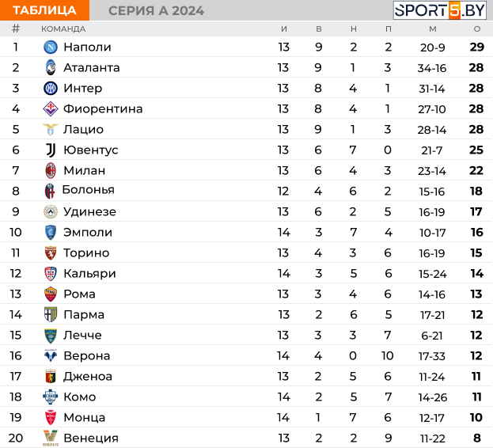Image resolution: width=493 pixels, height=448 pixels.
Task: Click the Napoli club crest icon
Action: tap(51, 47)
